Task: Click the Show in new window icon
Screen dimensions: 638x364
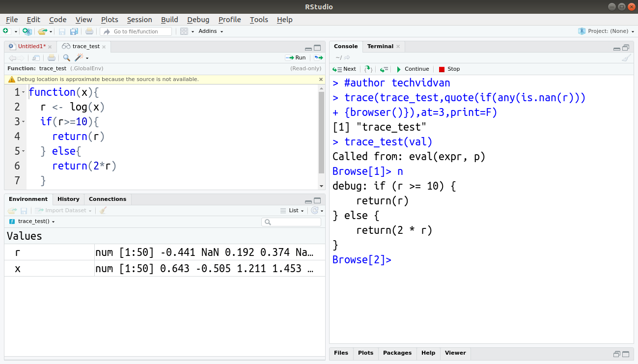Action: (x=36, y=58)
